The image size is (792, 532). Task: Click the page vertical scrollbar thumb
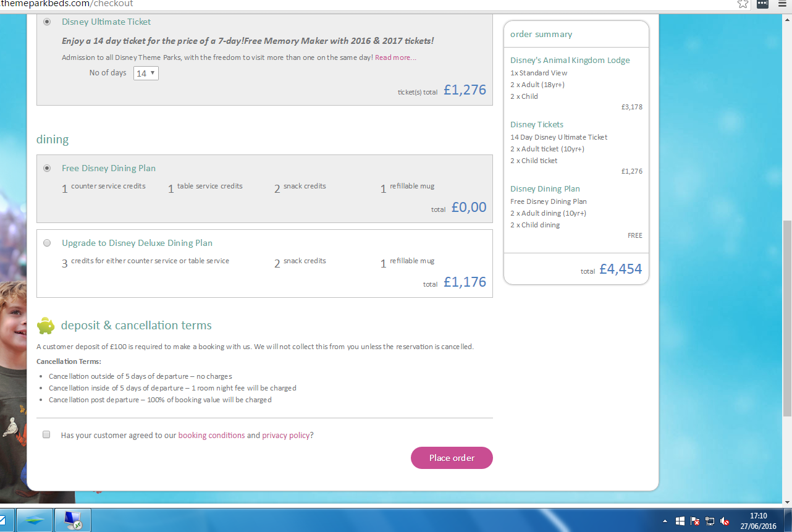point(786,318)
